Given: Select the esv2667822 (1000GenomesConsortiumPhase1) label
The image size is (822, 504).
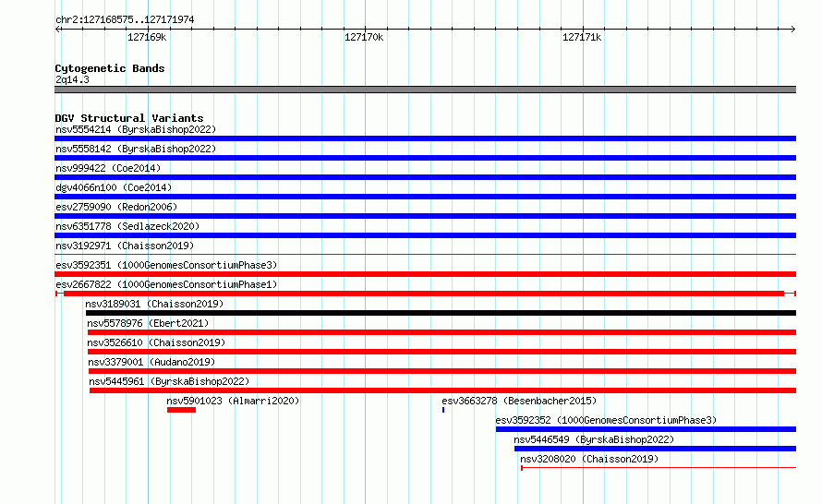Looking at the screenshot, I should coord(166,284).
